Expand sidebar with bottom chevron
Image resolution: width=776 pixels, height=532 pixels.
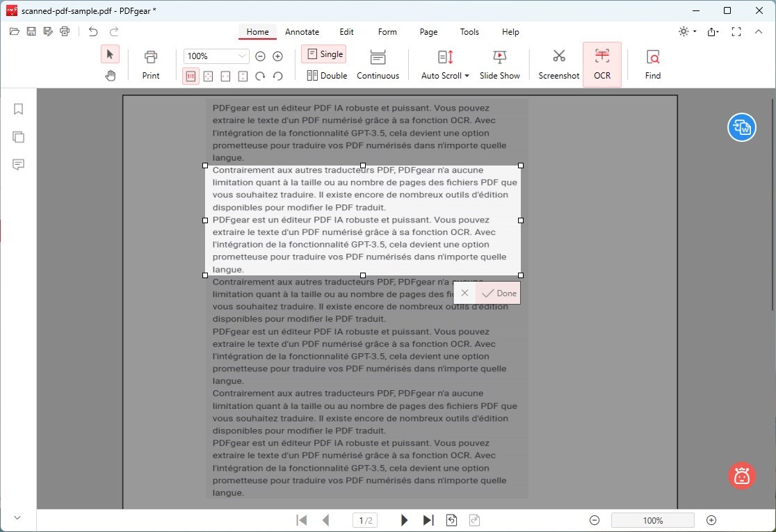pos(17,517)
